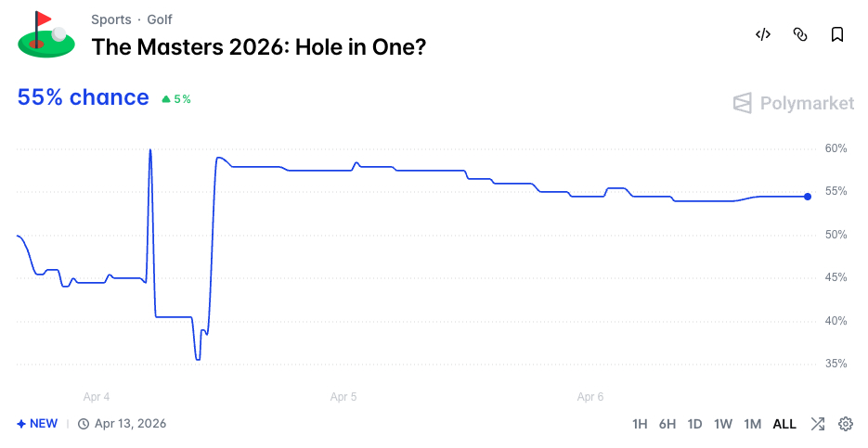Click the golf flag market thumbnail
868x448 pixels.
coord(45,34)
